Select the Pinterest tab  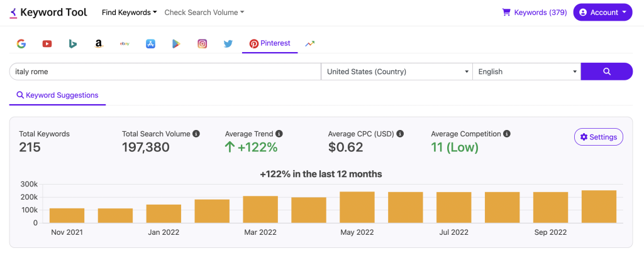pyautogui.click(x=270, y=43)
